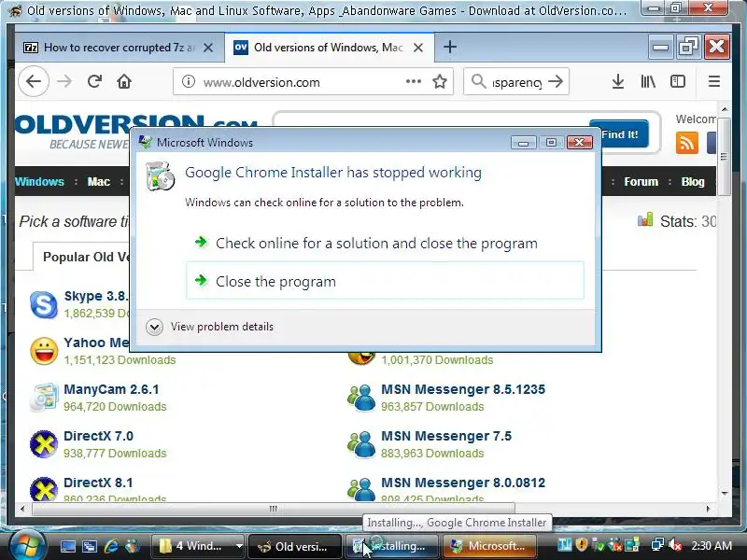Open DirectX 7.0 link

click(x=98, y=436)
